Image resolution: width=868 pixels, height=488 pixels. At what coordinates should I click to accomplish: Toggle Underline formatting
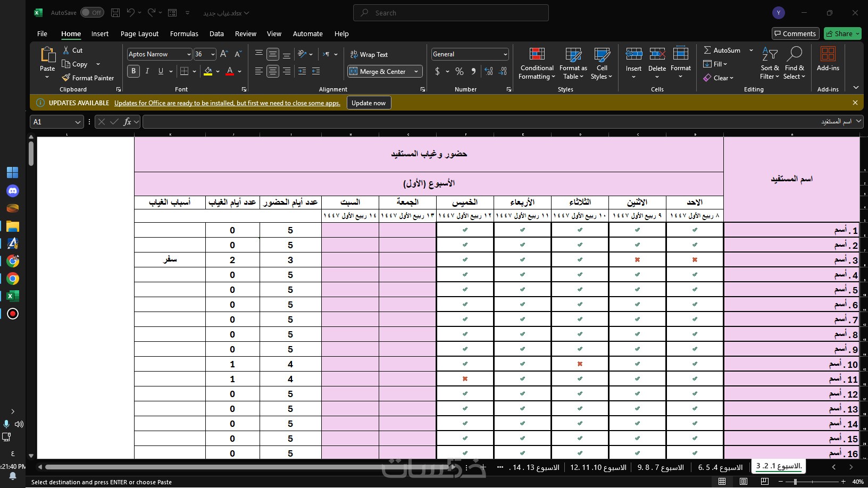pyautogui.click(x=161, y=71)
